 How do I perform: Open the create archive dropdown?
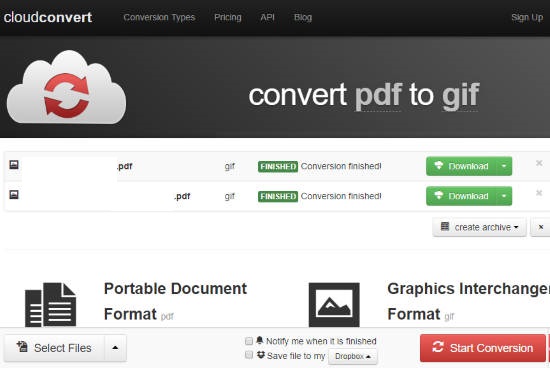pyautogui.click(x=479, y=227)
